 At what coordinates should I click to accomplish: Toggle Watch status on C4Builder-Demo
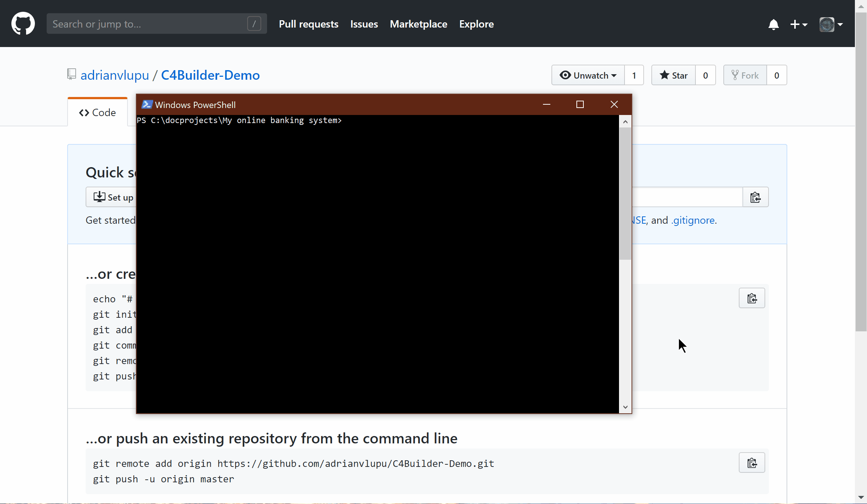click(x=587, y=75)
